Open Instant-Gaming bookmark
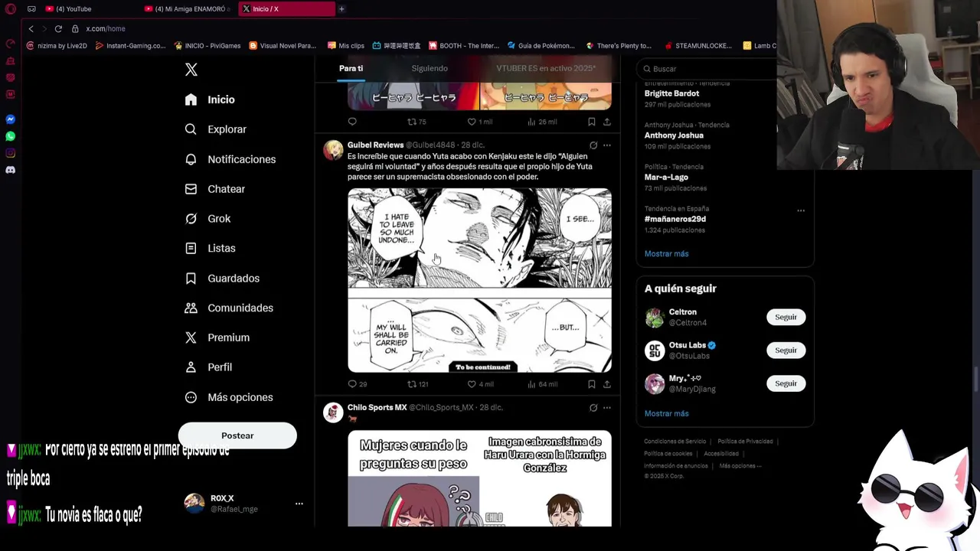Screen dimensions: 980x551 130,46
